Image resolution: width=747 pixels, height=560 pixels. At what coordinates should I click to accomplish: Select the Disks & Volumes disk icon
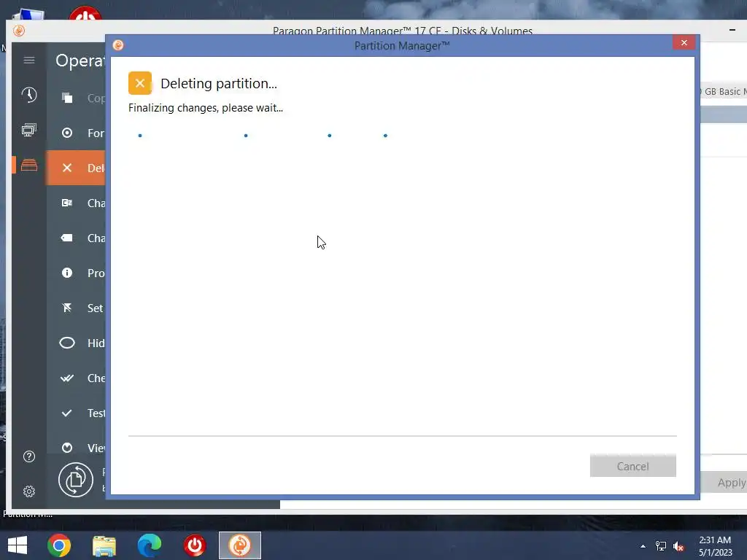29,165
